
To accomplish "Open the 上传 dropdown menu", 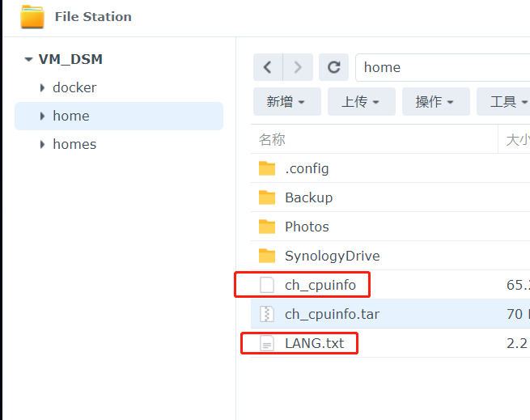I will 362,101.
